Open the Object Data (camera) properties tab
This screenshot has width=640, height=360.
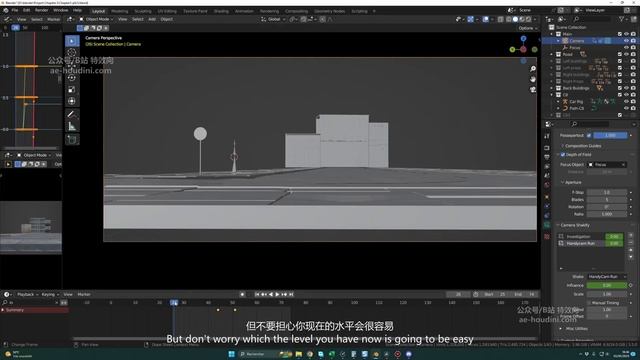(547, 225)
